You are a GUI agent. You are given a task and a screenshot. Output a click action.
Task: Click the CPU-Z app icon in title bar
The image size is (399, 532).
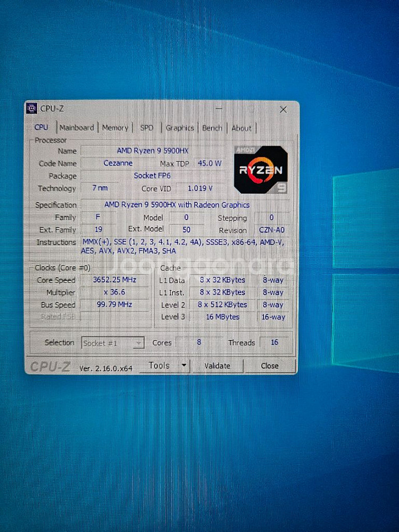point(31,109)
